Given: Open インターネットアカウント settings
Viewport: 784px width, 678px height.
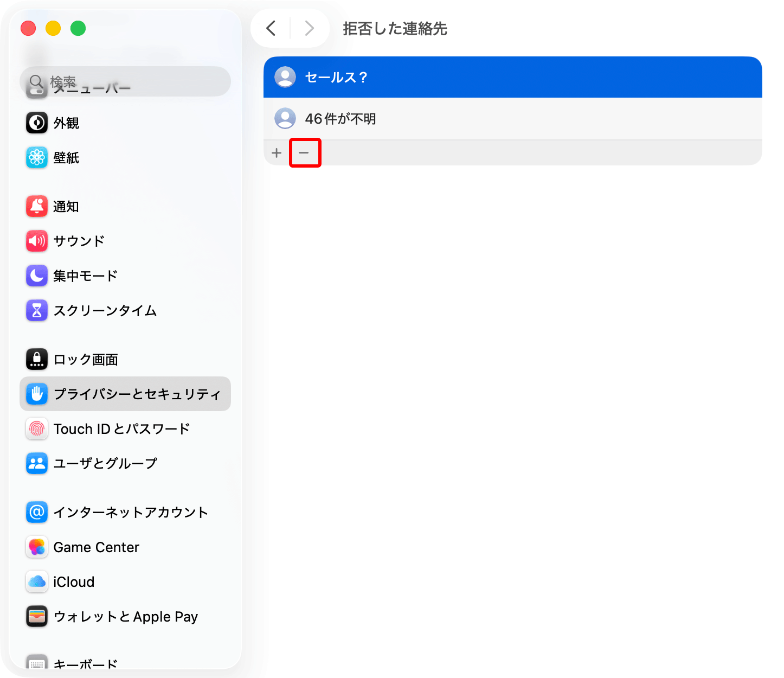Looking at the screenshot, I should point(130,512).
